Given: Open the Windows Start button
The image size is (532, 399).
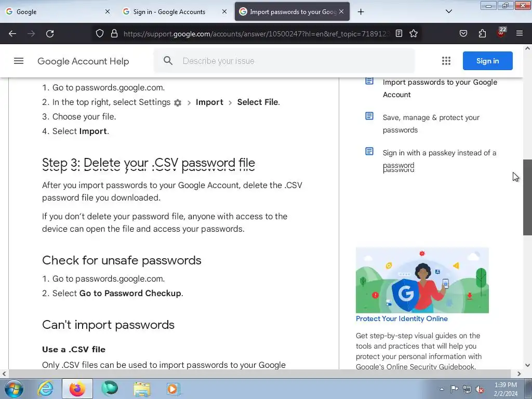Looking at the screenshot, I should (x=14, y=389).
